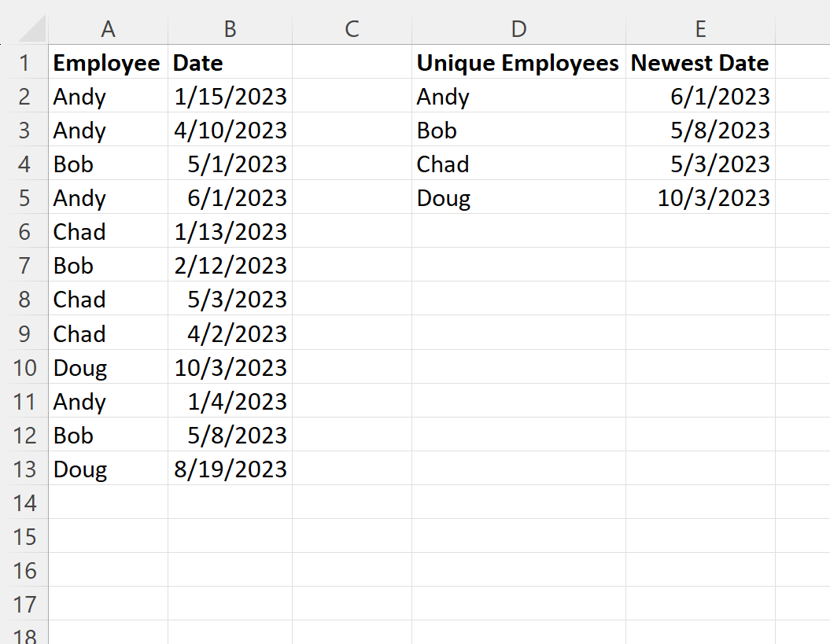Select row 17 header

24,605
